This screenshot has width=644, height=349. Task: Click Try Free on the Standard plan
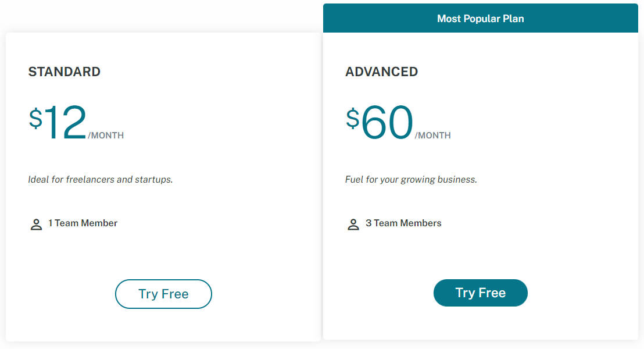[163, 294]
